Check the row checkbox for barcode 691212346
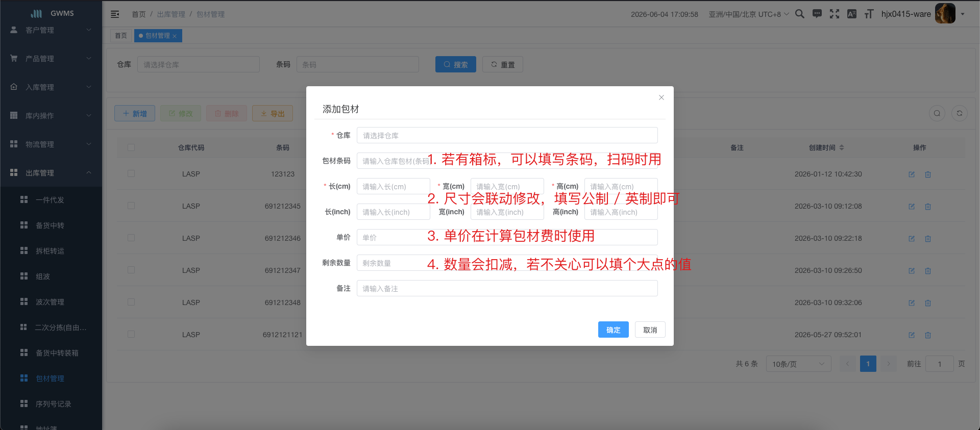980x430 pixels. pos(131,238)
